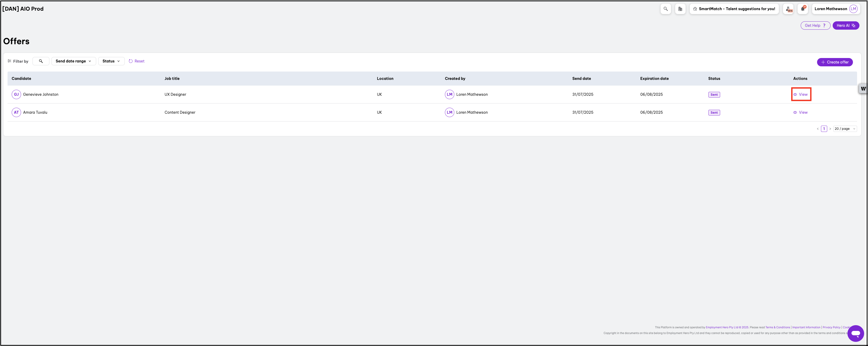Expand the Status filter dropdown

pyautogui.click(x=111, y=61)
